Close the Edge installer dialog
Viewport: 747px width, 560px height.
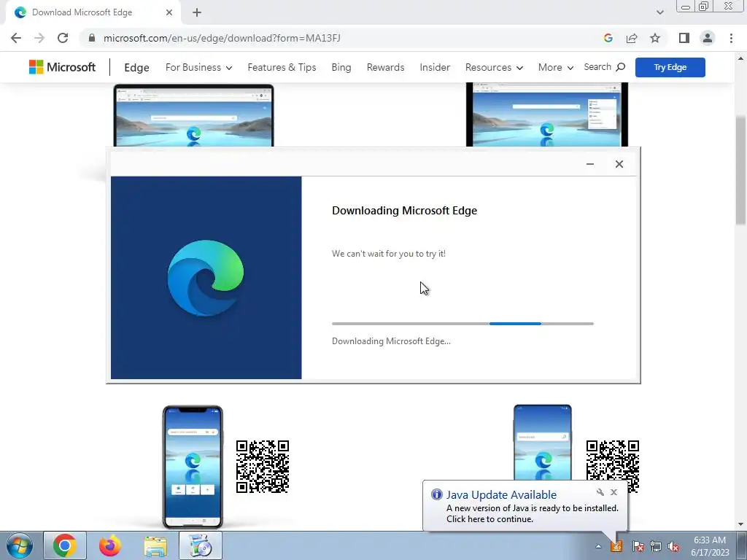pos(619,164)
